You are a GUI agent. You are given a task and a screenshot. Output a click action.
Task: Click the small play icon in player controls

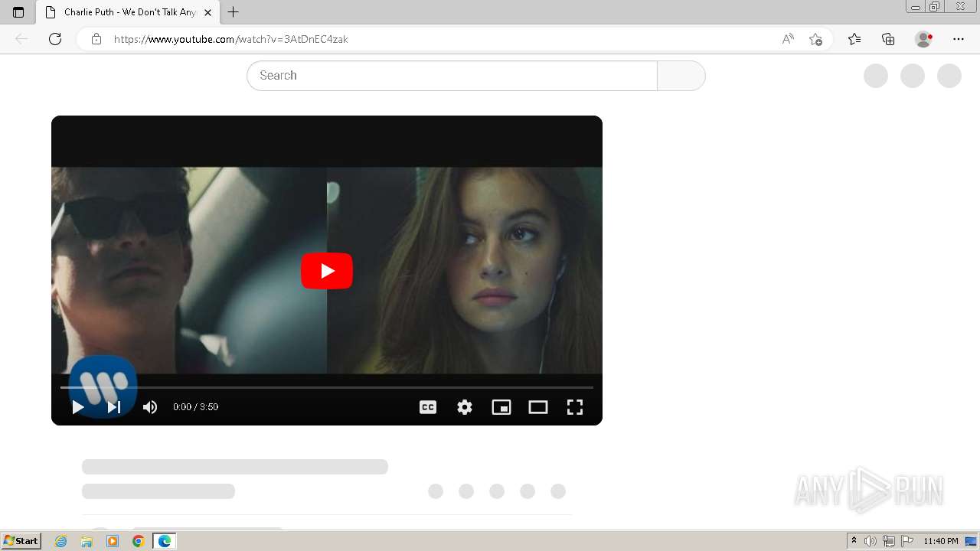click(x=78, y=407)
